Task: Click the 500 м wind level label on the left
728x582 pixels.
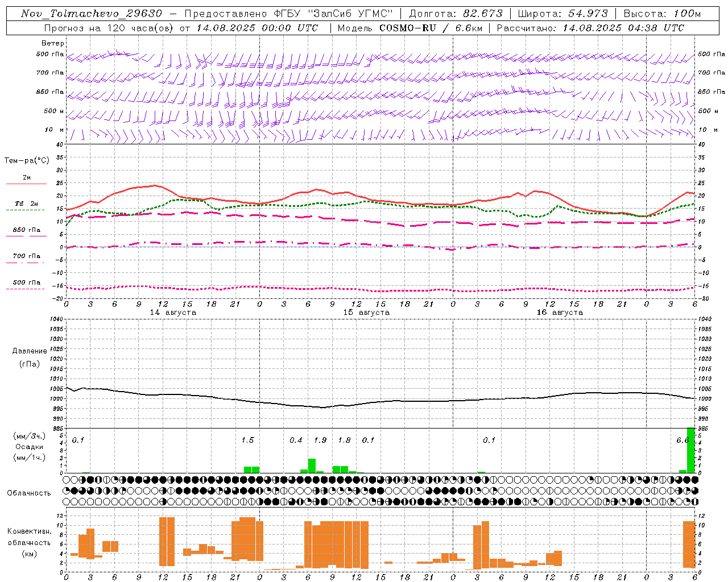Action: (x=54, y=111)
